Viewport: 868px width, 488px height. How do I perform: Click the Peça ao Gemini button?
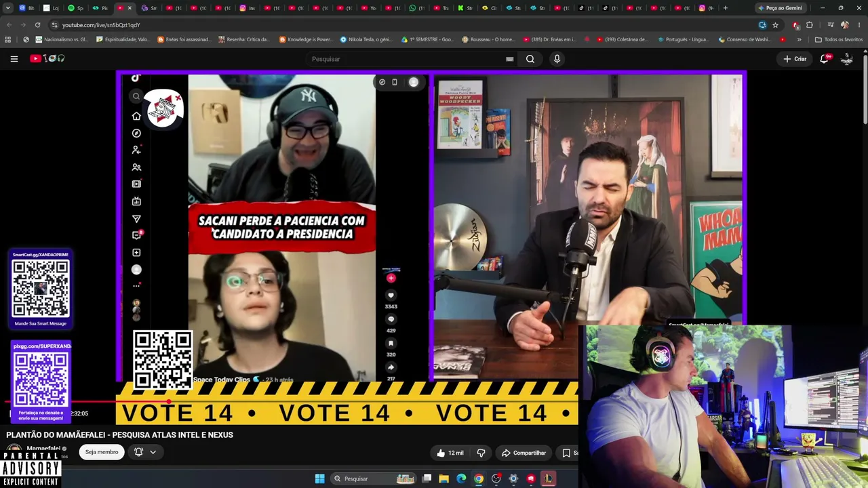point(780,8)
